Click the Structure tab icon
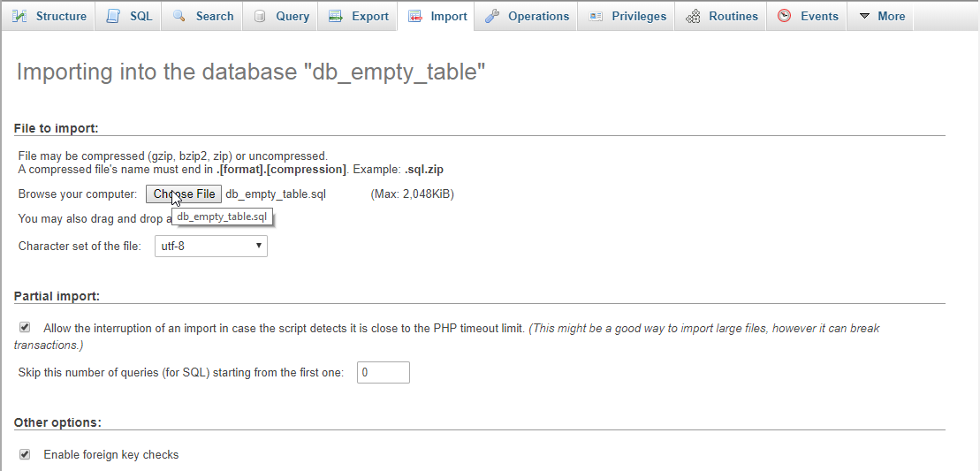The image size is (980, 471). tap(20, 16)
